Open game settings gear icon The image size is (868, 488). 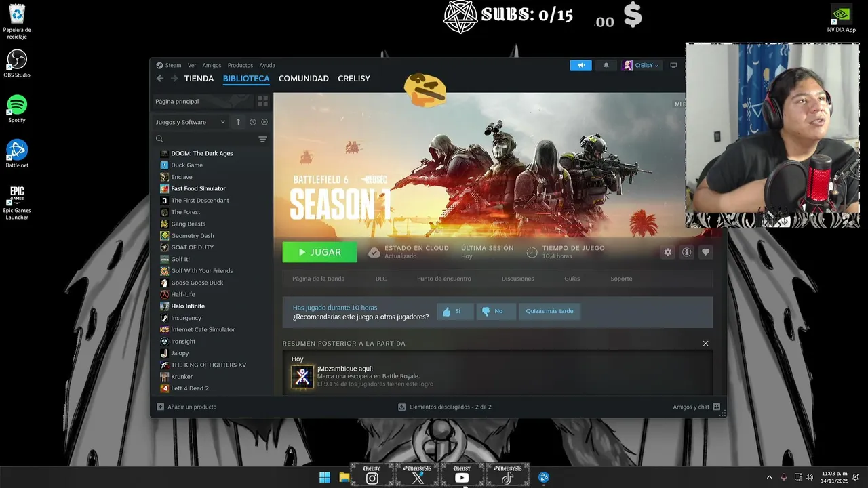coord(667,252)
